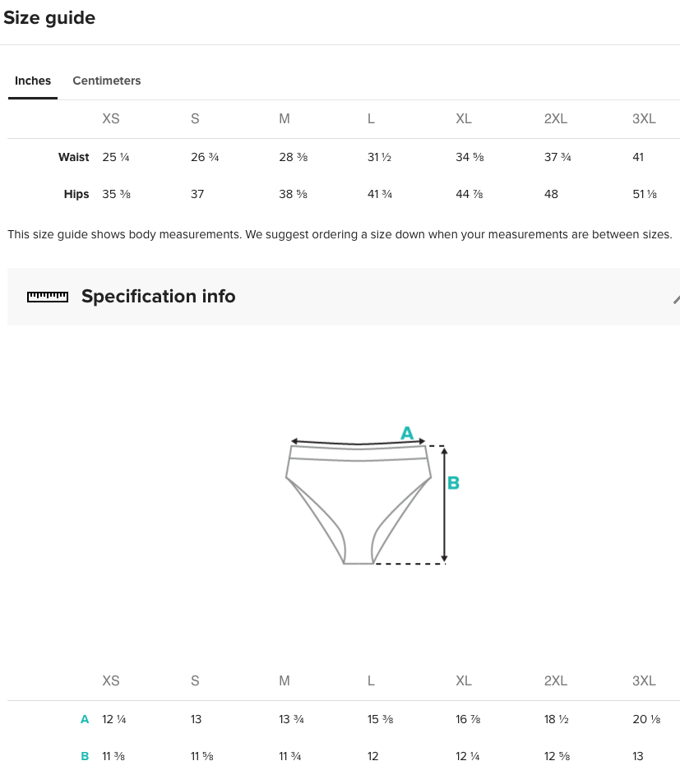Image resolution: width=680 pixels, height=784 pixels.
Task: Click the teal A label on diagram
Action: pyautogui.click(x=407, y=433)
